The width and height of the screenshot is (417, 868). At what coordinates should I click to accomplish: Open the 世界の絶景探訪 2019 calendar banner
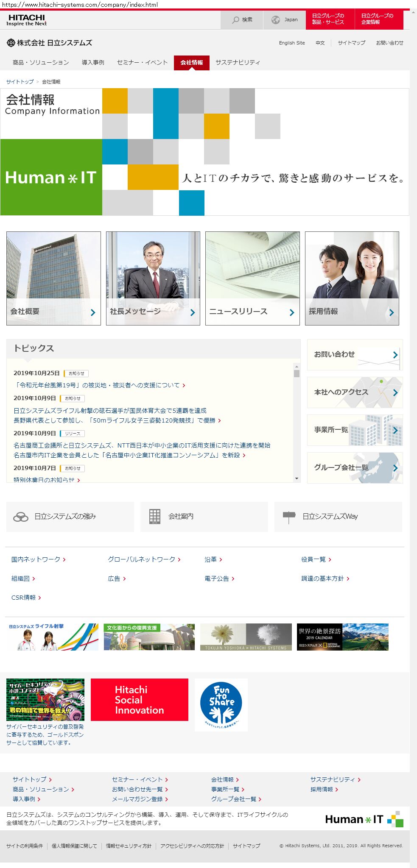point(342,637)
